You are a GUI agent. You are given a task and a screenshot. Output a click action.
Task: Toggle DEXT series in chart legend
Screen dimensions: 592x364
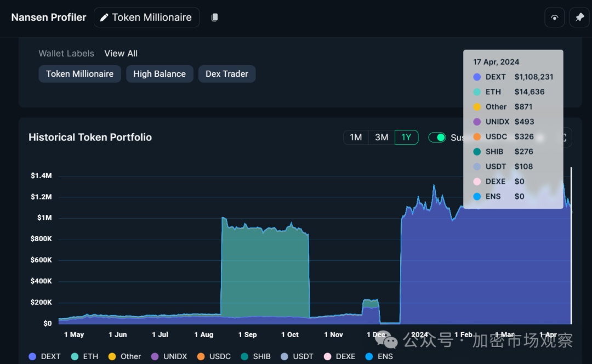44,356
